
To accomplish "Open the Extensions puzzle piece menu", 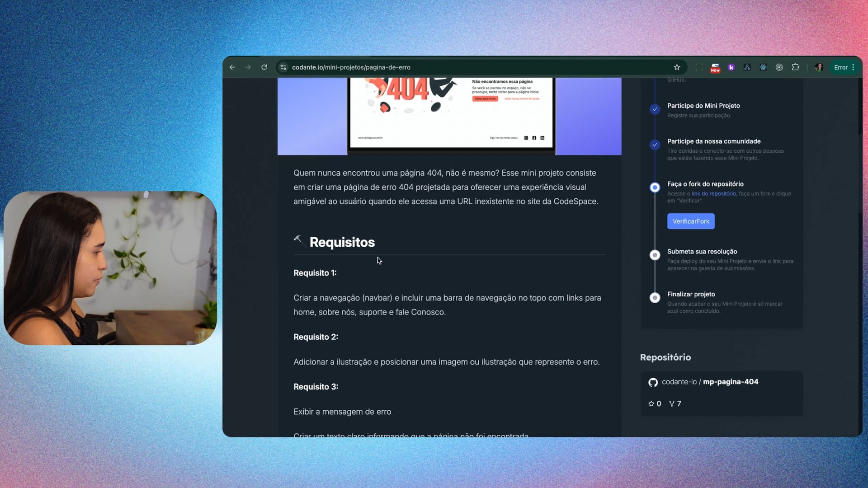I will 795,67.
